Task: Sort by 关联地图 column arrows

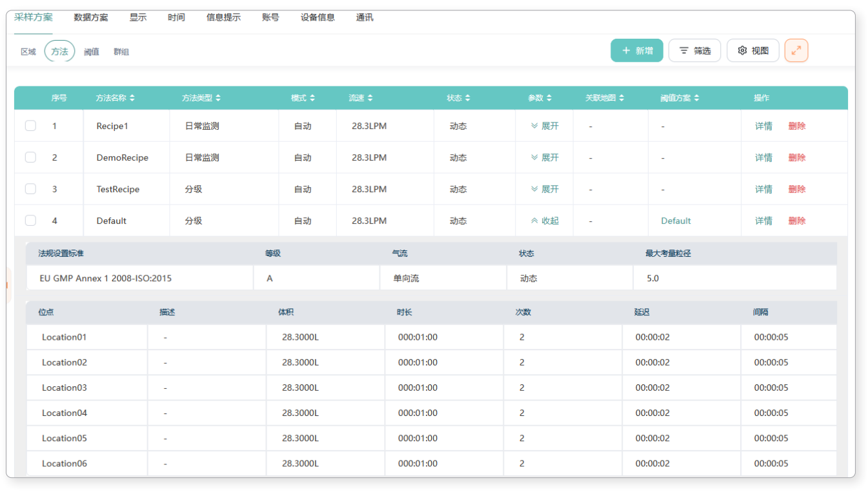Action: coord(621,98)
